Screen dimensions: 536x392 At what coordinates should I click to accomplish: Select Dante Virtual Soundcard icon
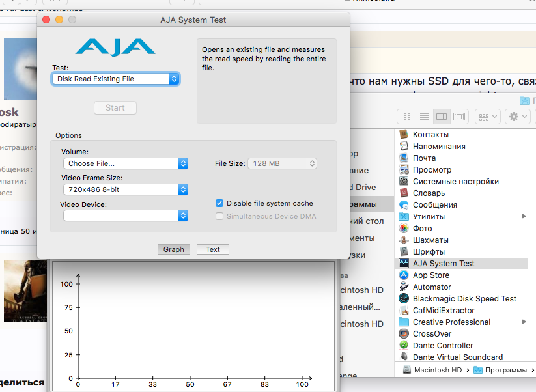click(404, 357)
